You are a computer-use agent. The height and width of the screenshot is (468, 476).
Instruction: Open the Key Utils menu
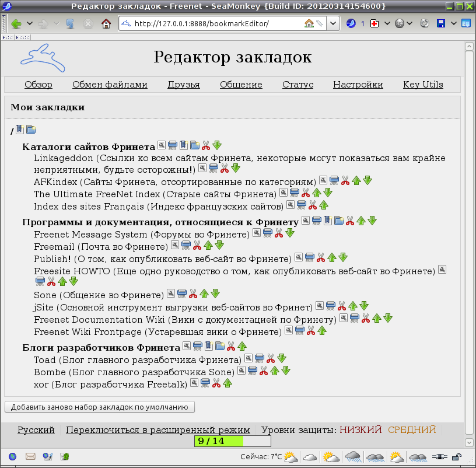[423, 85]
